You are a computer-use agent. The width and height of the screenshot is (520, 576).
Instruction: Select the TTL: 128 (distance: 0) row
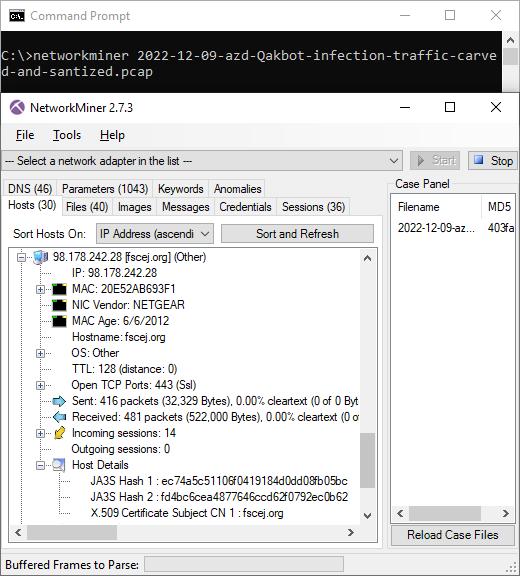124,369
